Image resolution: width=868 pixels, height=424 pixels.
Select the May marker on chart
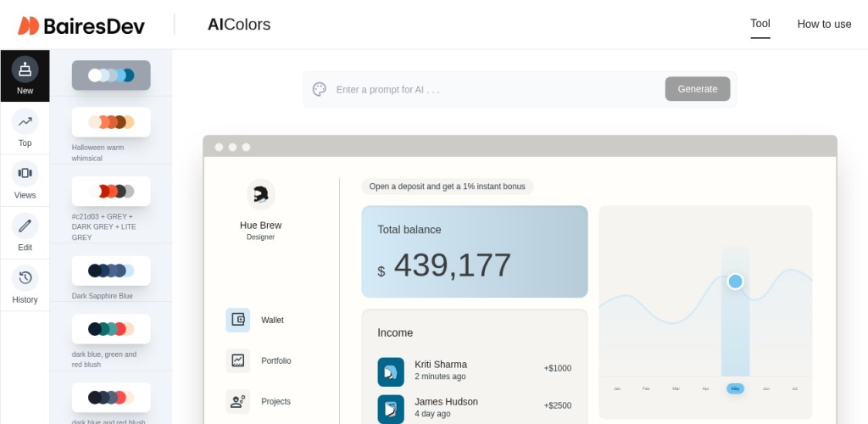735,388
